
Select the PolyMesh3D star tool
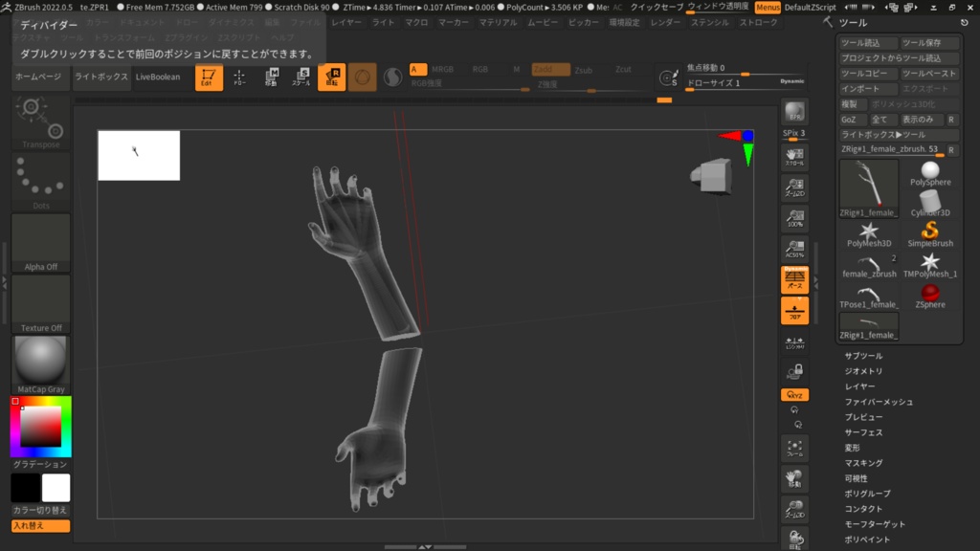869,235
